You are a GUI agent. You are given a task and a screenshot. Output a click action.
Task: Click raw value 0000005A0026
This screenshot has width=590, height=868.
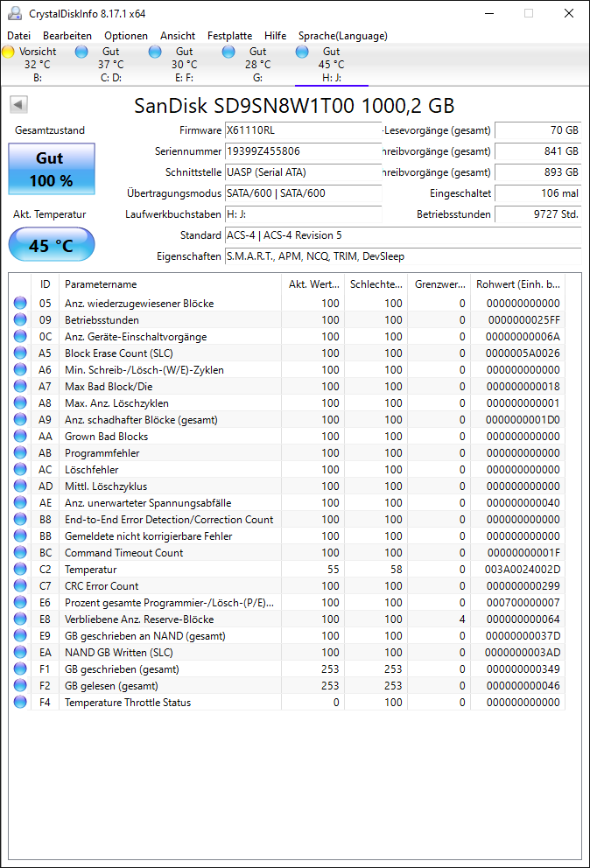click(523, 353)
